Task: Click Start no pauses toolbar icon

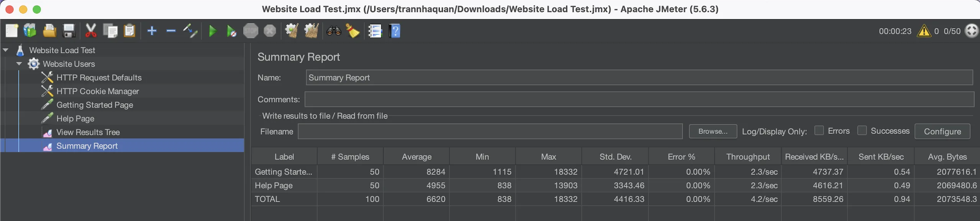Action: (x=231, y=31)
